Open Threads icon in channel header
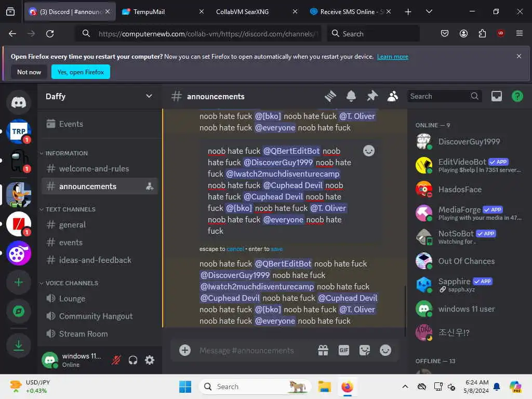The width and height of the screenshot is (532, 399). tap(330, 96)
